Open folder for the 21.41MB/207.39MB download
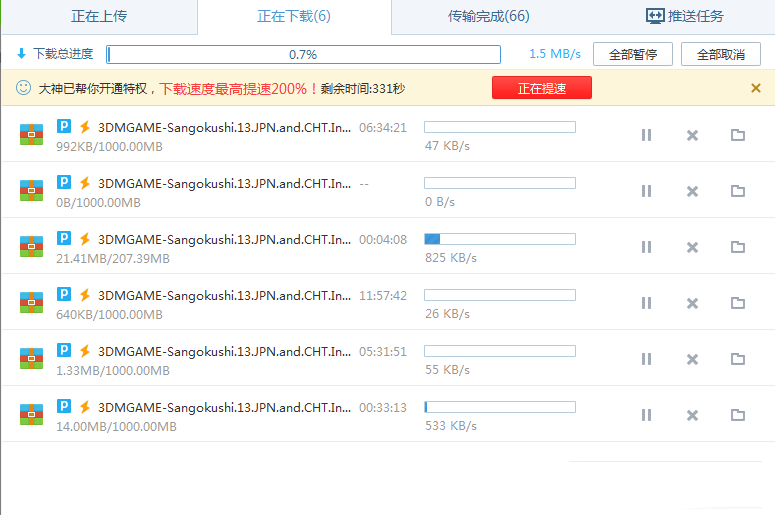775x515 pixels. pos(737,246)
